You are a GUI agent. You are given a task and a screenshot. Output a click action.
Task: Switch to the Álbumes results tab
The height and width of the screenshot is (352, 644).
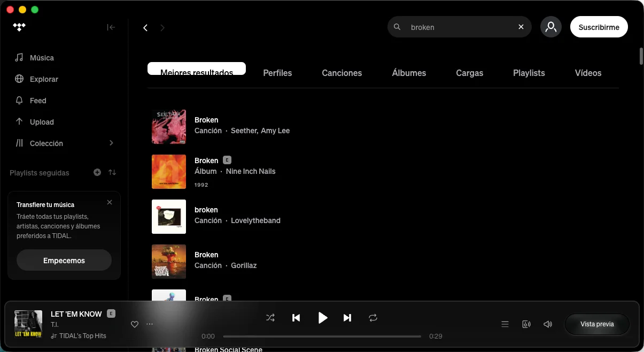pyautogui.click(x=409, y=73)
